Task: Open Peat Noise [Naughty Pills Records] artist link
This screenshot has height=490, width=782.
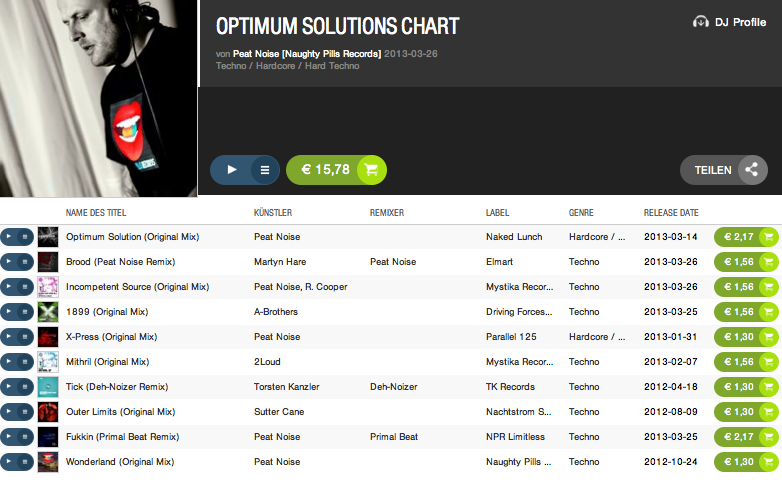Action: pos(306,53)
